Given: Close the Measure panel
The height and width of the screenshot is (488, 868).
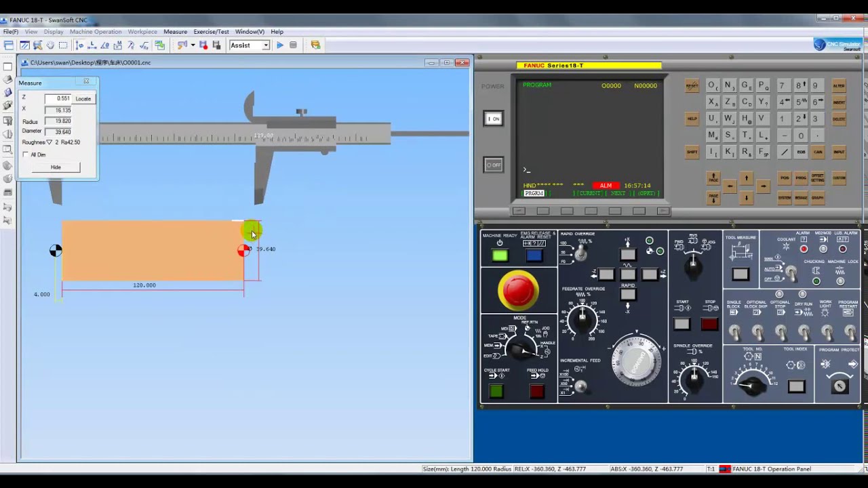Looking at the screenshot, I should tap(86, 81).
